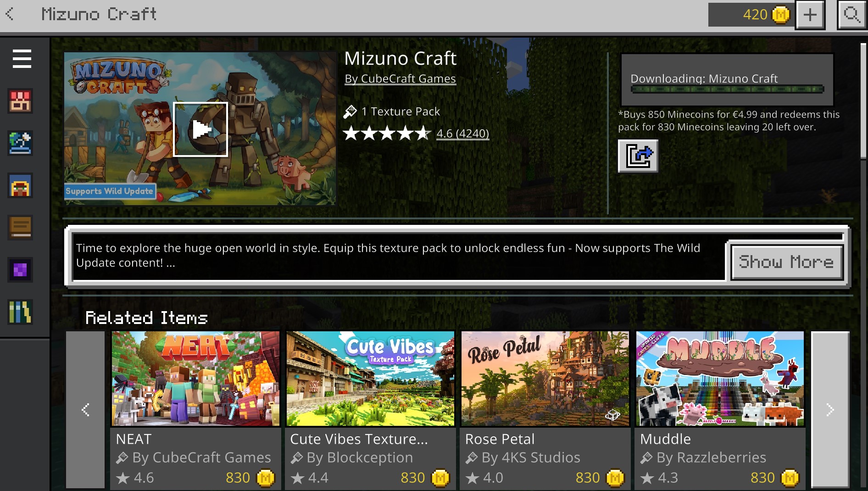Image resolution: width=868 pixels, height=491 pixels.
Task: Show previous related items with left chevron
Action: pyautogui.click(x=85, y=410)
